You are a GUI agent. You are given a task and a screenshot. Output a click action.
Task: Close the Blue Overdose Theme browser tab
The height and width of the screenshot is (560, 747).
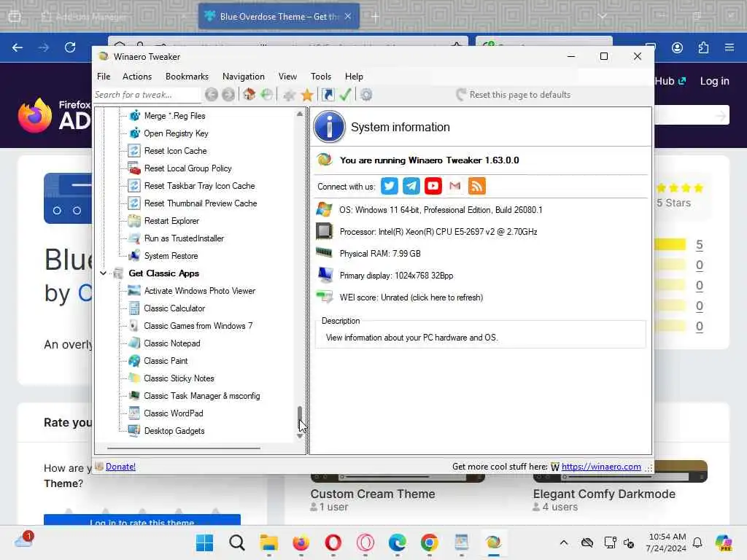click(x=348, y=16)
